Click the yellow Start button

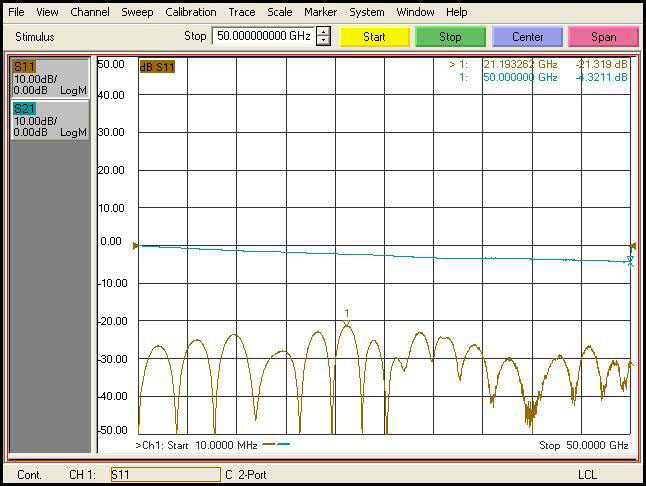click(374, 37)
